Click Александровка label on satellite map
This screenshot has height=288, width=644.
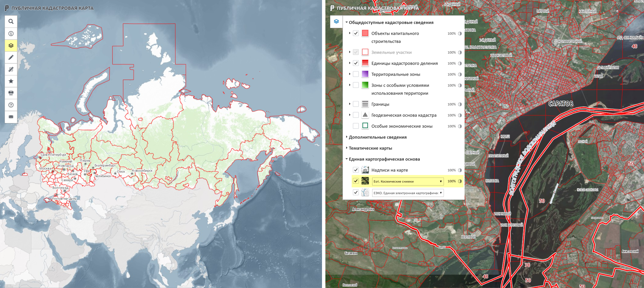pos(363,209)
